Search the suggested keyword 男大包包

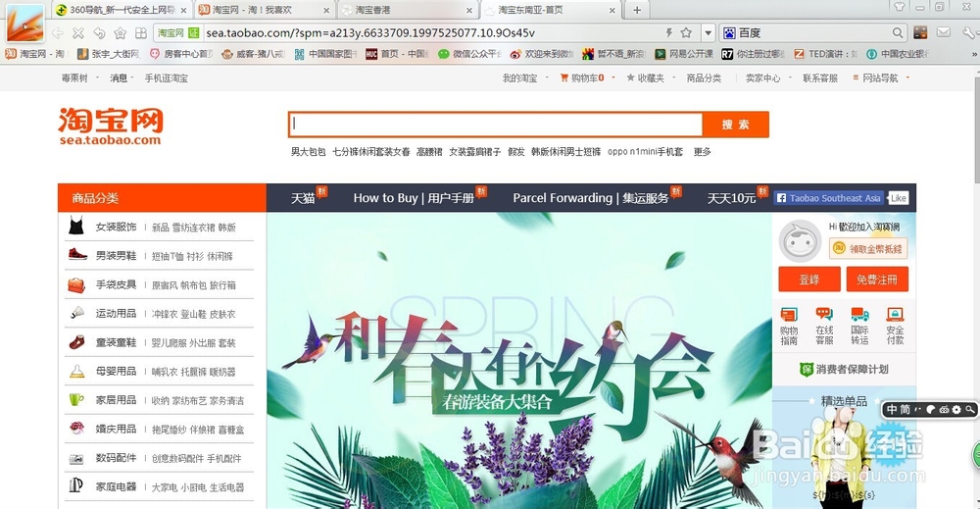308,152
